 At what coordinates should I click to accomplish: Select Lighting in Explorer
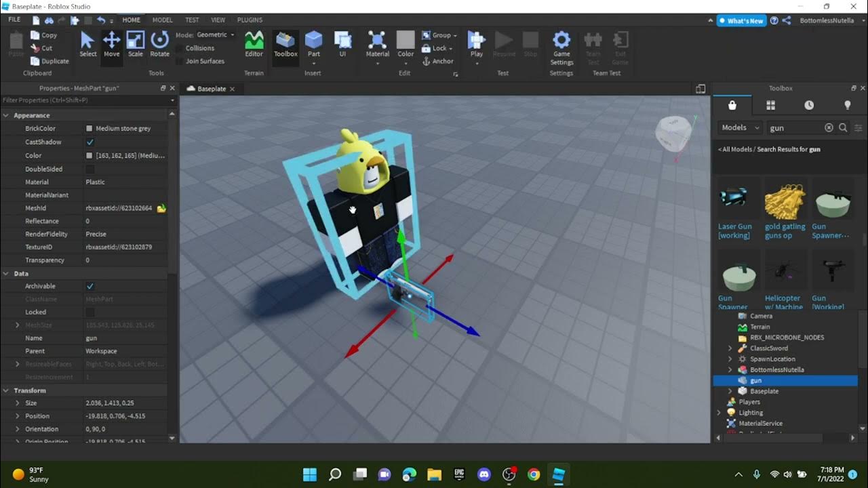pos(751,413)
